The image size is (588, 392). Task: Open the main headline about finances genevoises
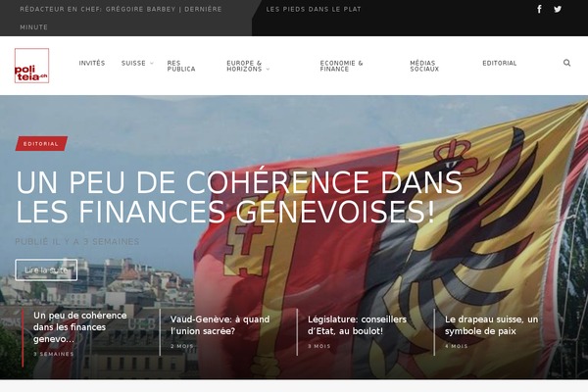coord(239,197)
